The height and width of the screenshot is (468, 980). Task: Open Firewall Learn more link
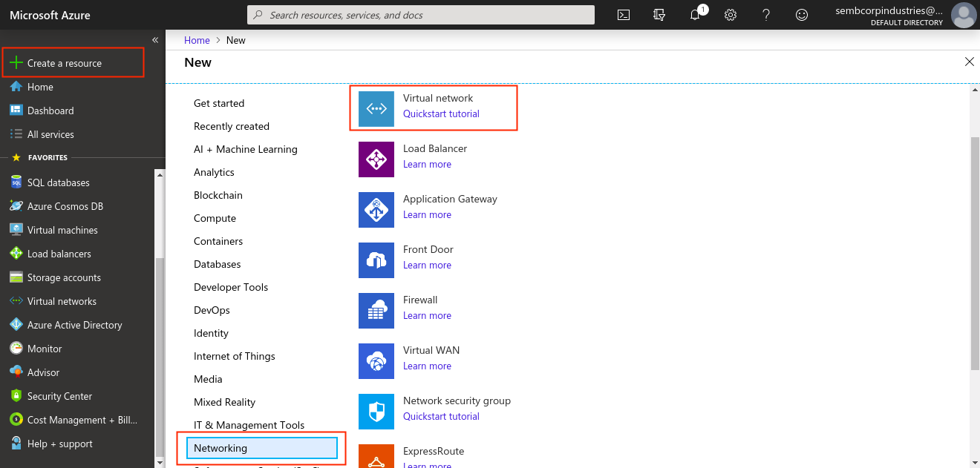(427, 315)
